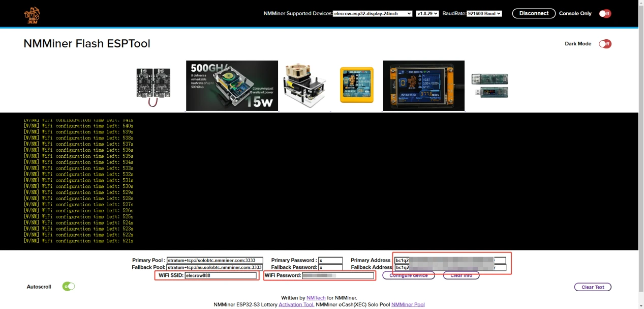
Task: Focus the Primary Pool input field
Action: click(x=214, y=260)
